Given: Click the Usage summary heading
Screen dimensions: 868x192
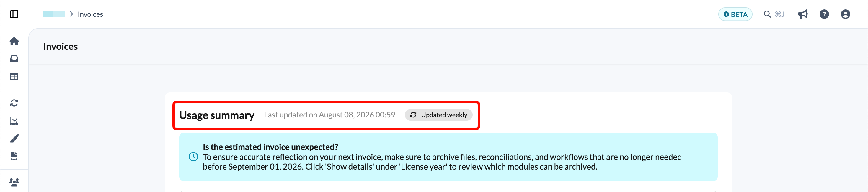Looking at the screenshot, I should tap(217, 115).
